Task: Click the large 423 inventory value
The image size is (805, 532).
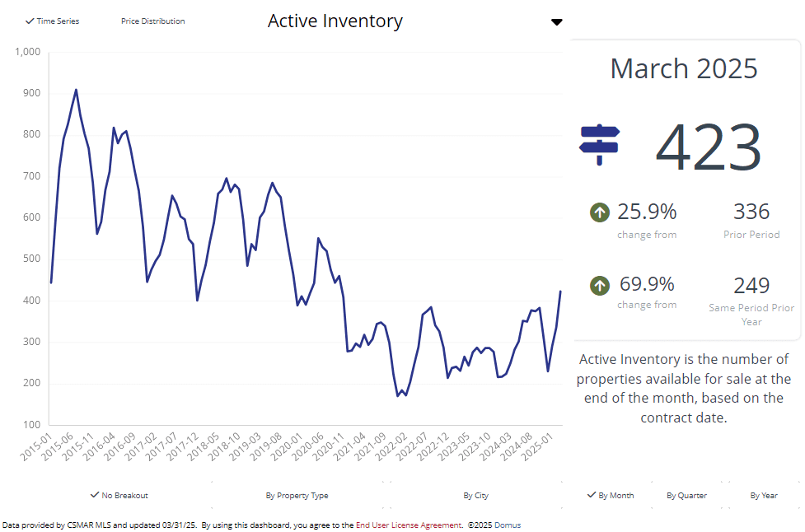Action: click(709, 147)
